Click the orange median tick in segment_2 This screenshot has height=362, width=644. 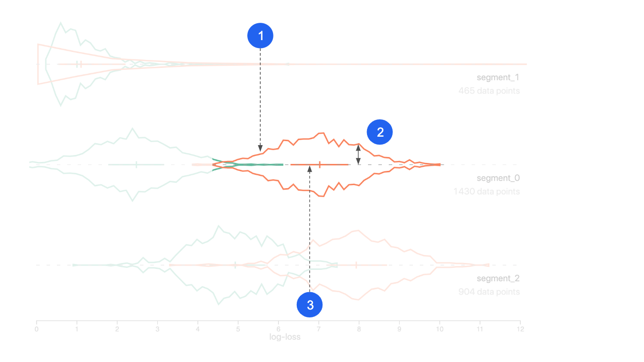[x=356, y=265]
